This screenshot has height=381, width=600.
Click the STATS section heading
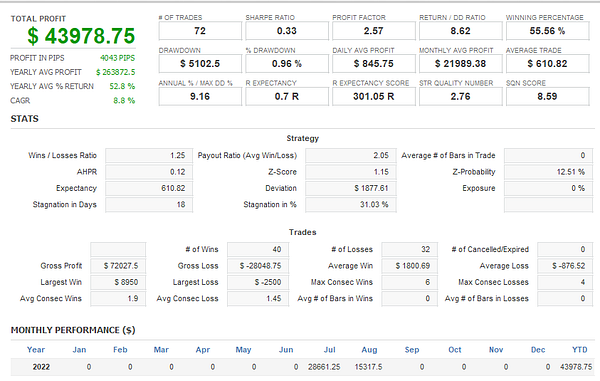(x=24, y=119)
